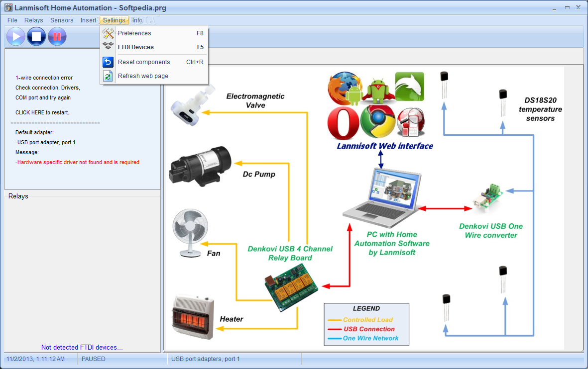Click the Fan image

pyautogui.click(x=190, y=233)
